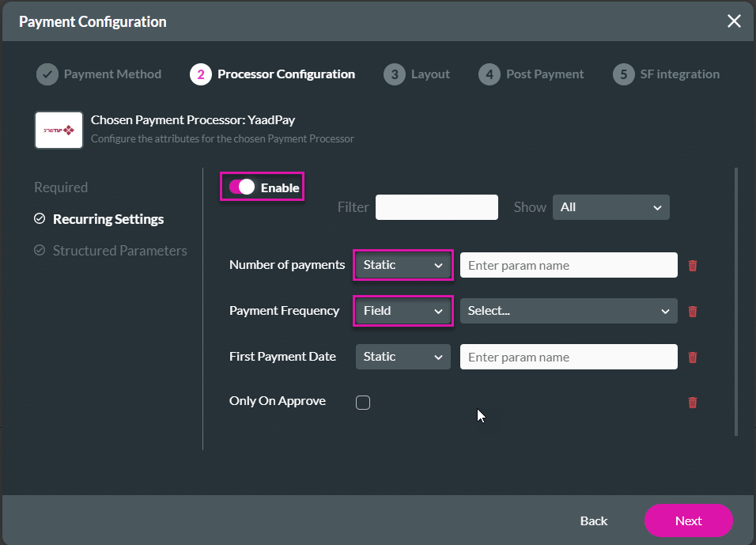
Task: Click the Filter text field
Action: 437,207
